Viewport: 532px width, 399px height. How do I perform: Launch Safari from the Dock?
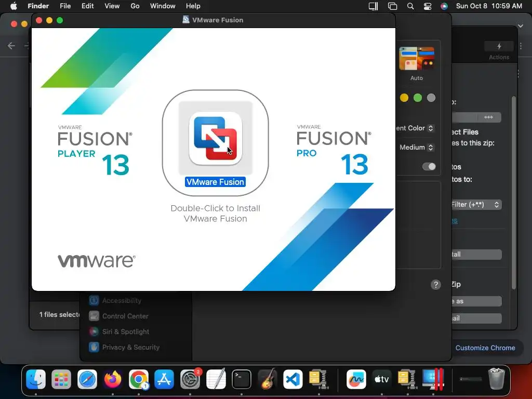tap(87, 379)
